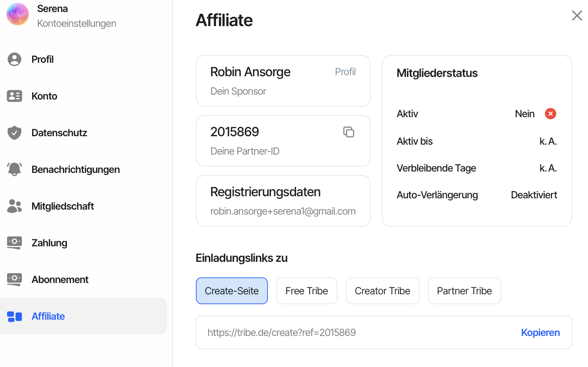588x367 pixels.
Task: Copy the Partner-ID with the copy icon
Action: 349,132
